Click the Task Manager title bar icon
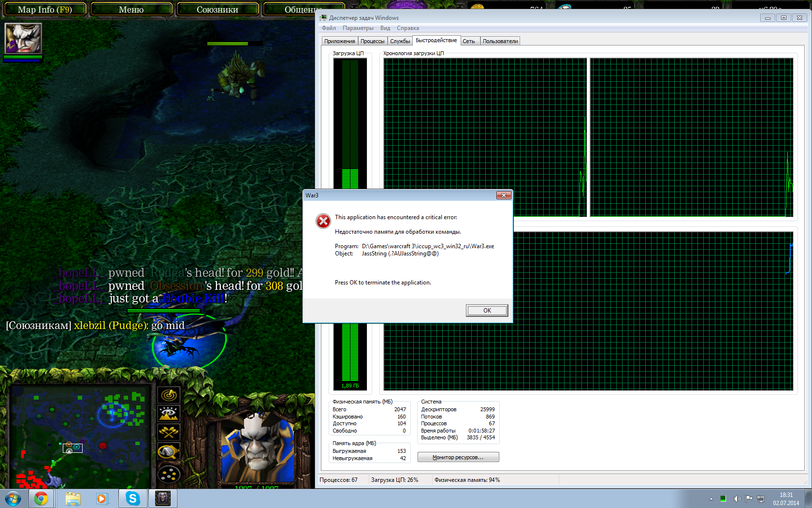The width and height of the screenshot is (812, 508). (x=324, y=17)
